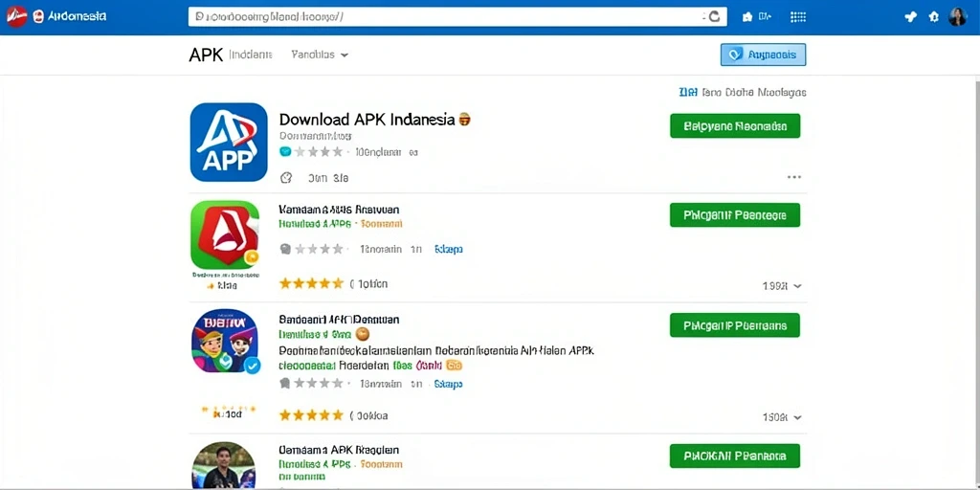980x490 pixels.
Task: Click the reload icon inside the search bar
Action: click(x=714, y=17)
